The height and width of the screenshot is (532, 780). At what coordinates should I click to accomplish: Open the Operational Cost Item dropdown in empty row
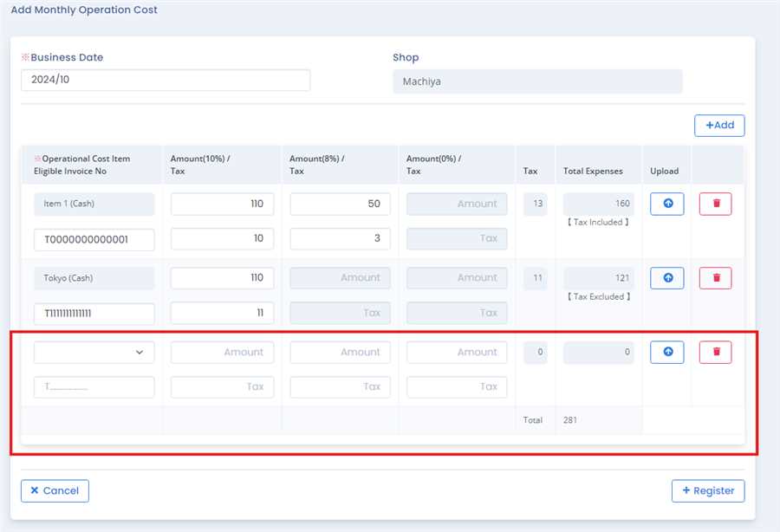(x=94, y=352)
